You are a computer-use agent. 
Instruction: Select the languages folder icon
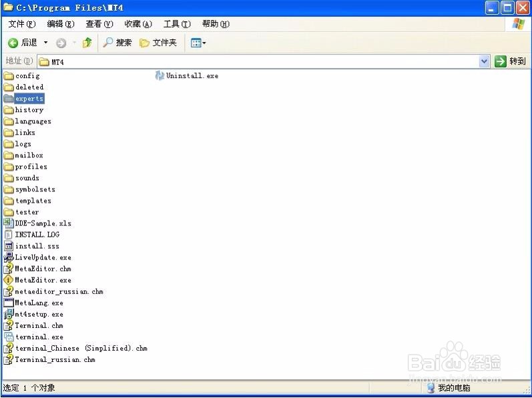[x=9, y=121]
